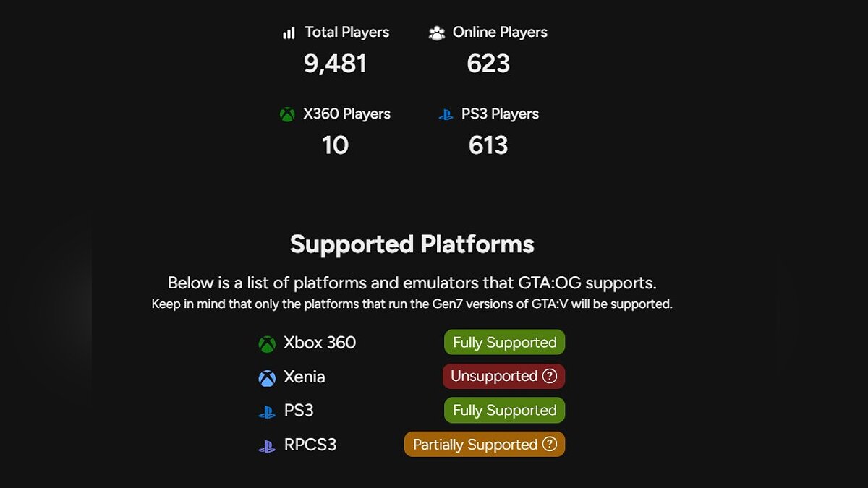Click the Fully Supported badge for PS3

504,410
